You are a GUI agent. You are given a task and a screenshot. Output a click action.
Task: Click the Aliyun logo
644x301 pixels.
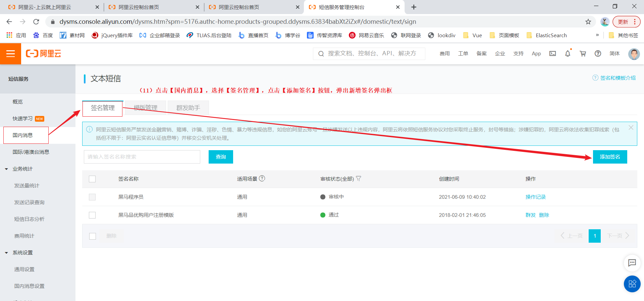pyautogui.click(x=44, y=54)
